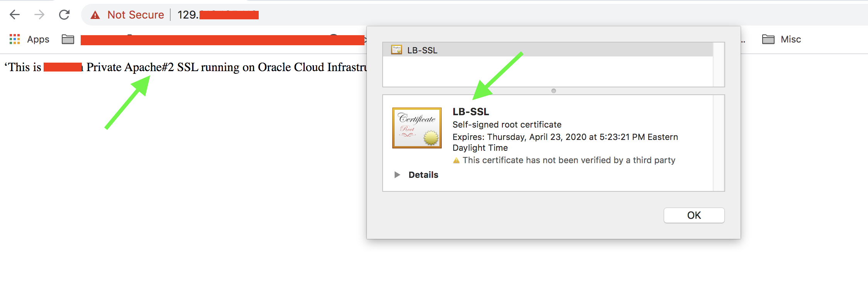This screenshot has width=868, height=300.
Task: Open the bookmark folder next to Apps
Action: (x=68, y=39)
